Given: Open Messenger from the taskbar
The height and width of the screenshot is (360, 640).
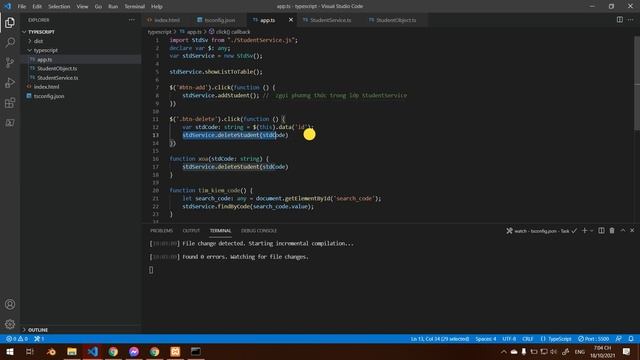Looking at the screenshot, I should [134, 351].
